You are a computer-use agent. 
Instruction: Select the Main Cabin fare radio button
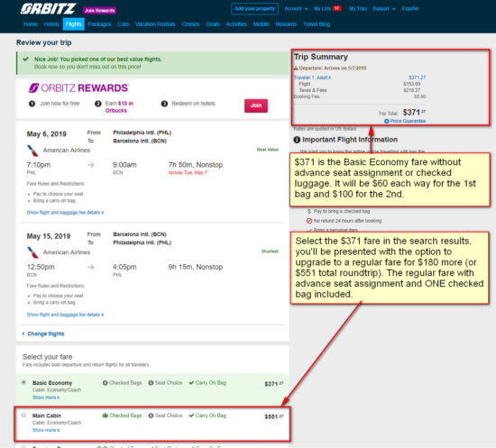[x=23, y=415]
